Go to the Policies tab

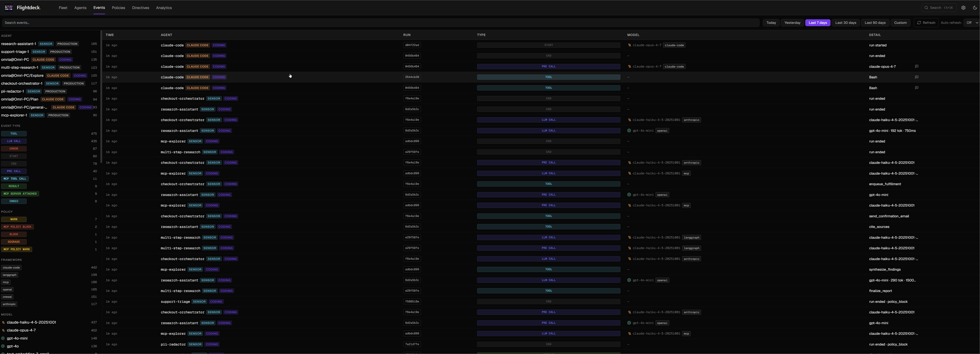(118, 8)
